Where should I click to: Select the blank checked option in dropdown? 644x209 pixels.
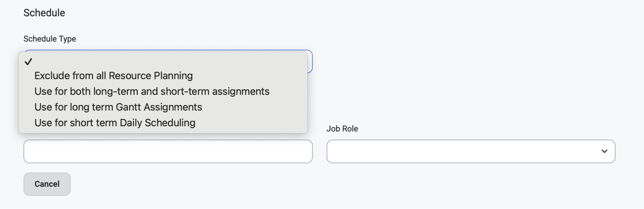tap(163, 62)
